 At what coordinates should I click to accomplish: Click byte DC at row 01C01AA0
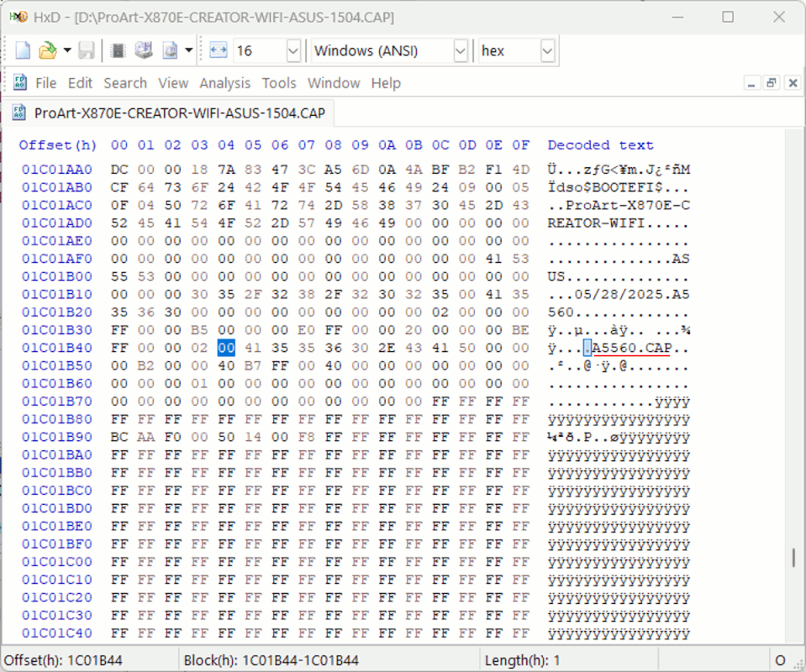119,170
